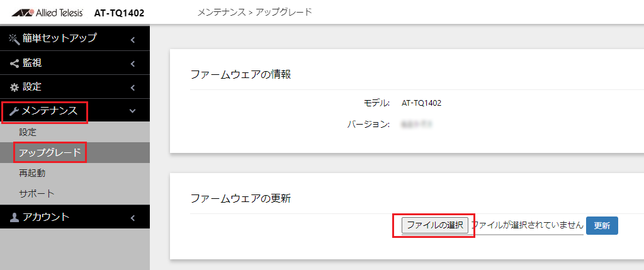Click the メンテナンス > アップグレード breadcrumb

254,12
